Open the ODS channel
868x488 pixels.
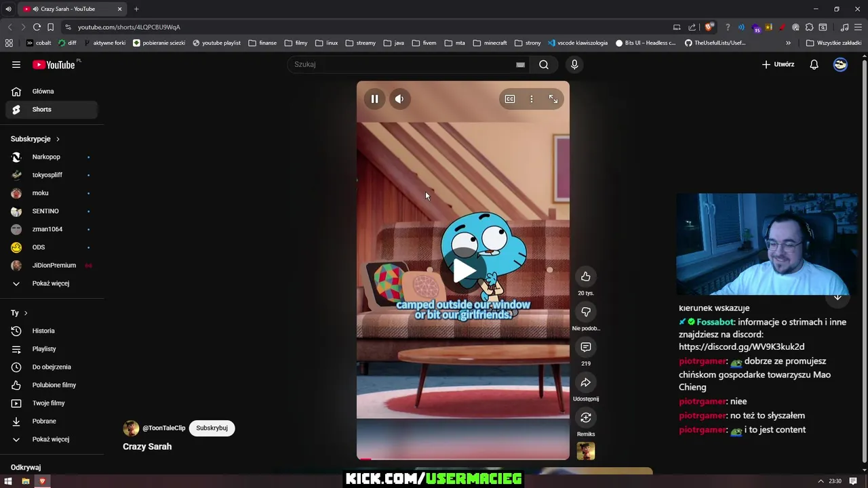tap(52, 247)
